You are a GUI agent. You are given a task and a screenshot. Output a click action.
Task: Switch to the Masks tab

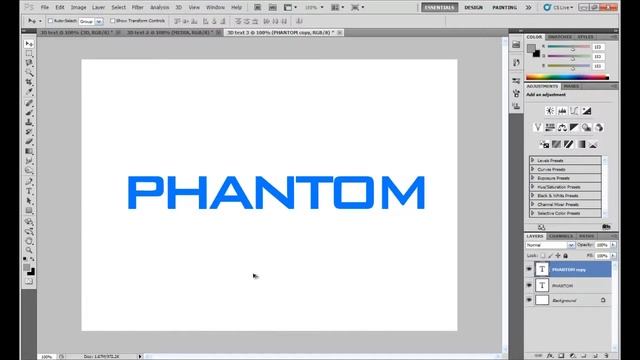pos(571,87)
